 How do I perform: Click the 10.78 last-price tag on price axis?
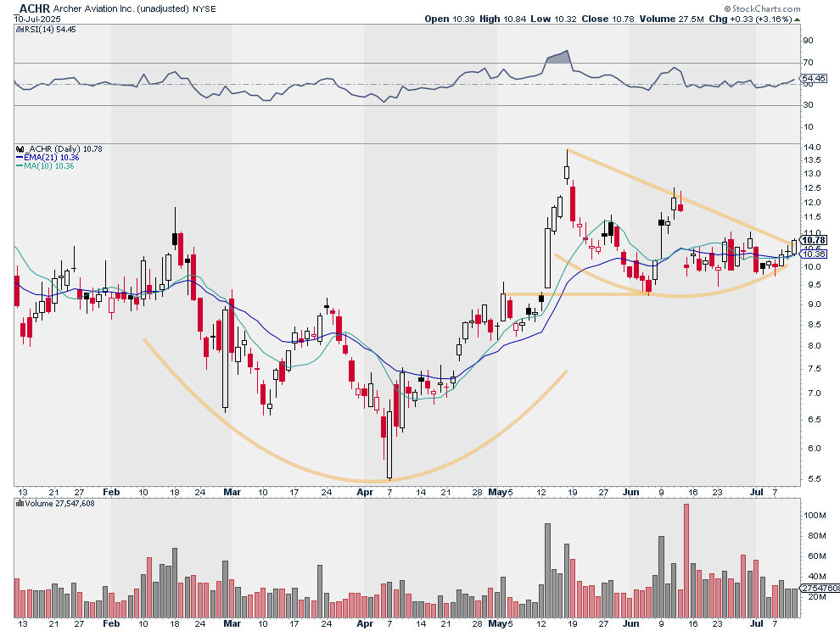(814, 240)
